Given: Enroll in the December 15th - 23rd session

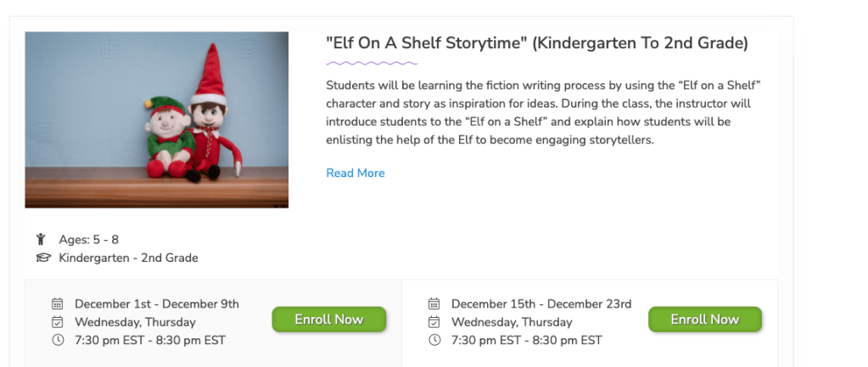Looking at the screenshot, I should pyautogui.click(x=704, y=320).
